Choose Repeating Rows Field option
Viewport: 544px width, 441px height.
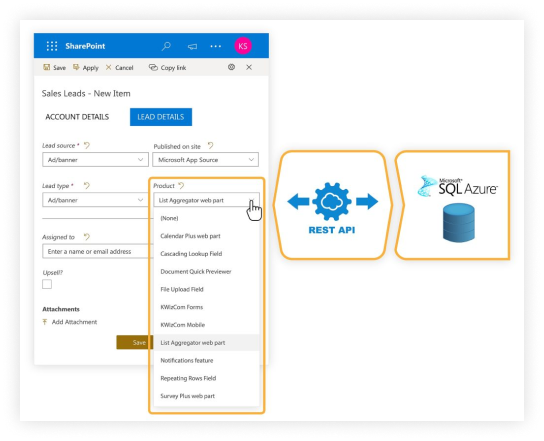point(206,378)
